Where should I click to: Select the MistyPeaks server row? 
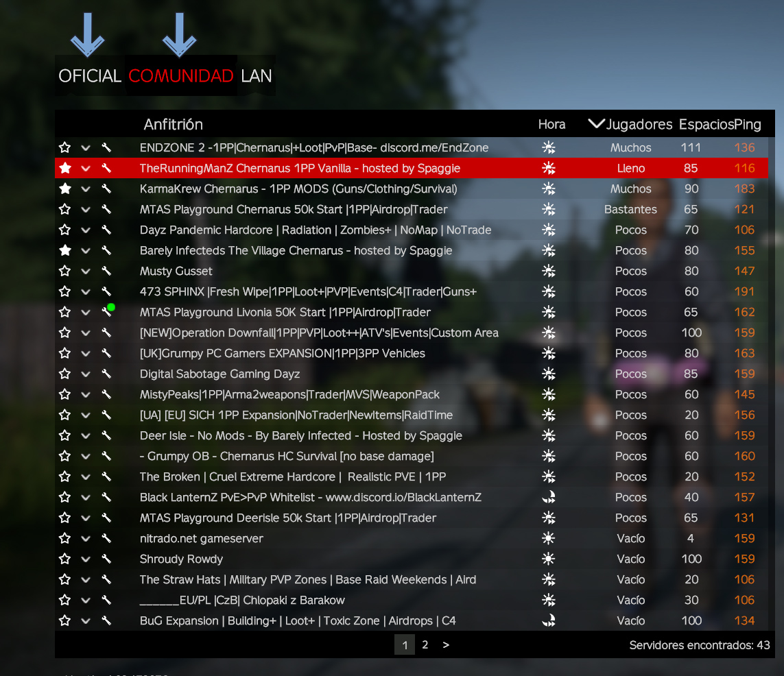(411, 394)
